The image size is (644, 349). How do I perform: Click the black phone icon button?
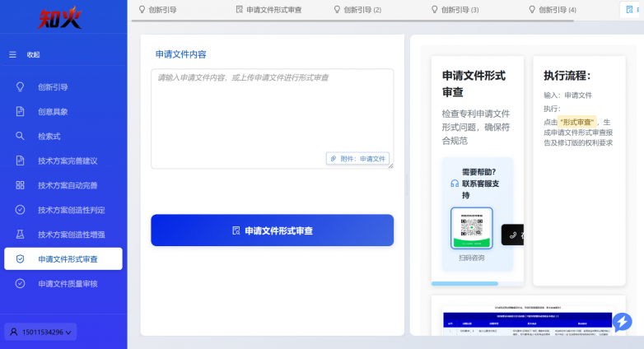tap(513, 235)
